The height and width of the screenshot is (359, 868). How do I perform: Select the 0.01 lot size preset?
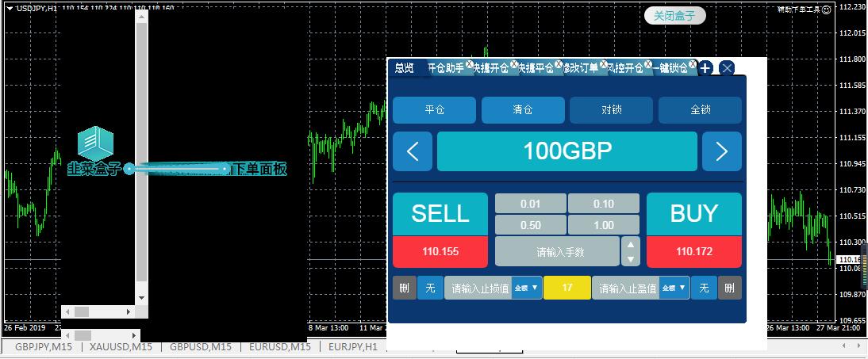pos(530,204)
